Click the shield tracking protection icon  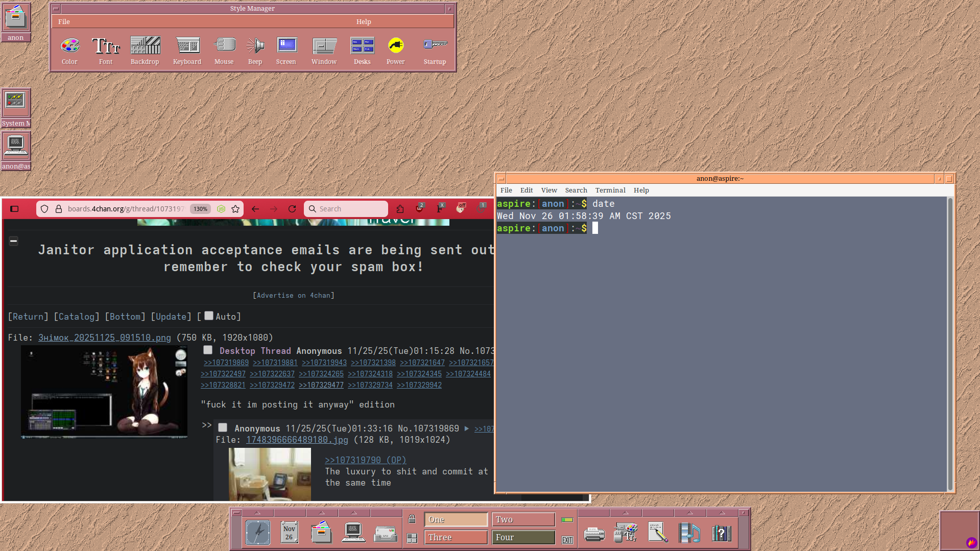click(44, 209)
